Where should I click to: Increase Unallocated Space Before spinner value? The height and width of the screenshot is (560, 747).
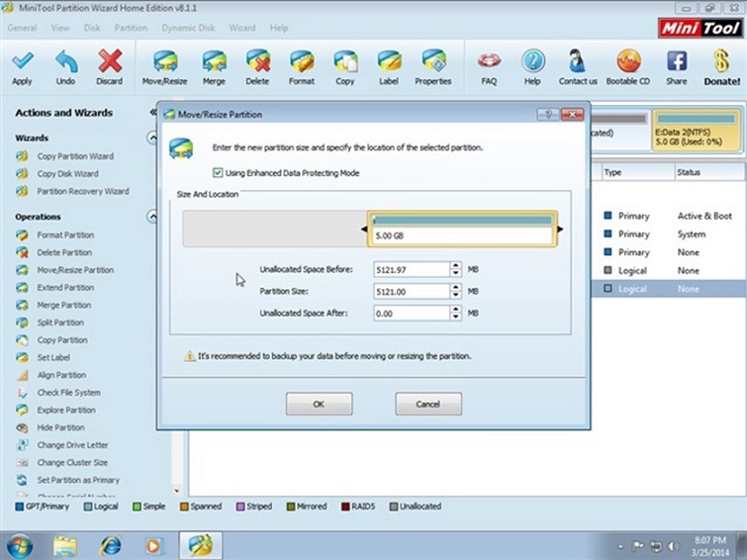click(x=455, y=265)
